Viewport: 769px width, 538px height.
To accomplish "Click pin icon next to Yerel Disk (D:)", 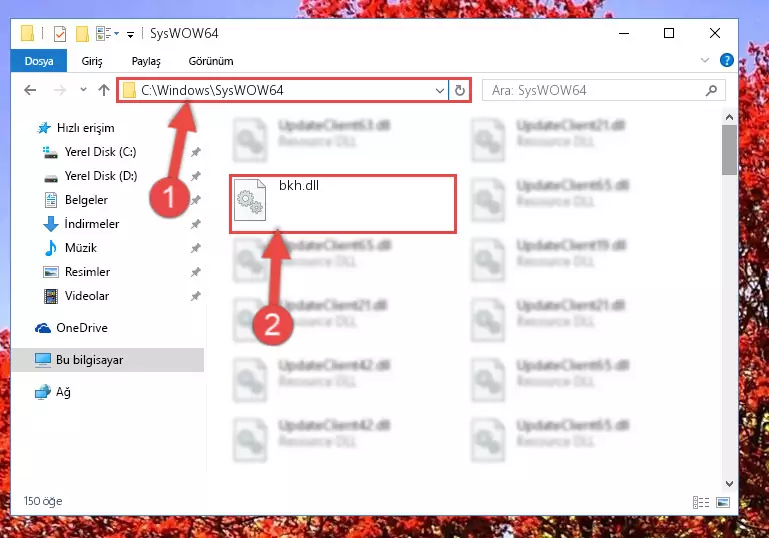I will click(196, 176).
